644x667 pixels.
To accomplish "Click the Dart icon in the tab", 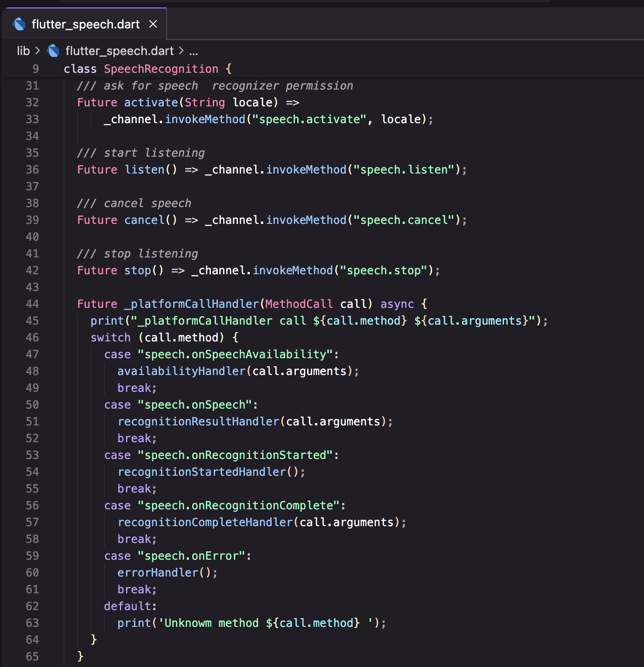I will 19,24.
